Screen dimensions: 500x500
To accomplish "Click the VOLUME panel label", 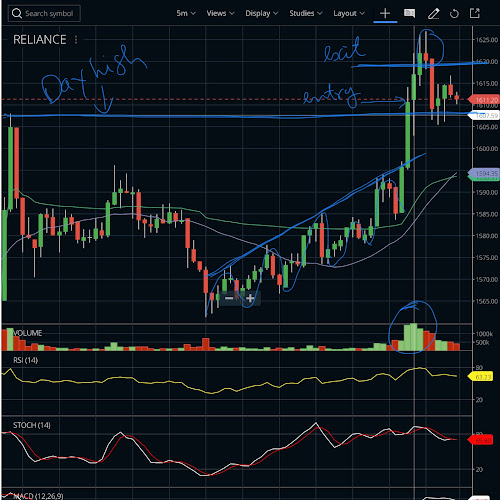I will pos(28,333).
